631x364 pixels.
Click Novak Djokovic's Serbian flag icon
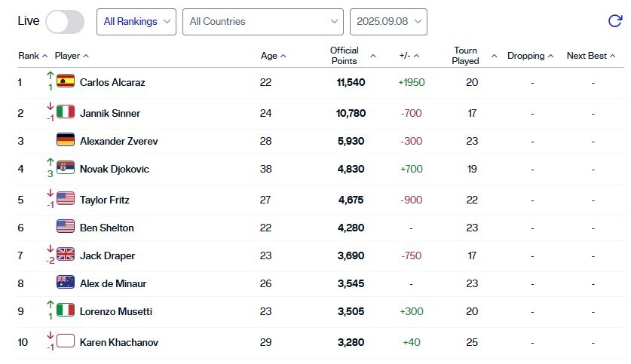coord(66,169)
